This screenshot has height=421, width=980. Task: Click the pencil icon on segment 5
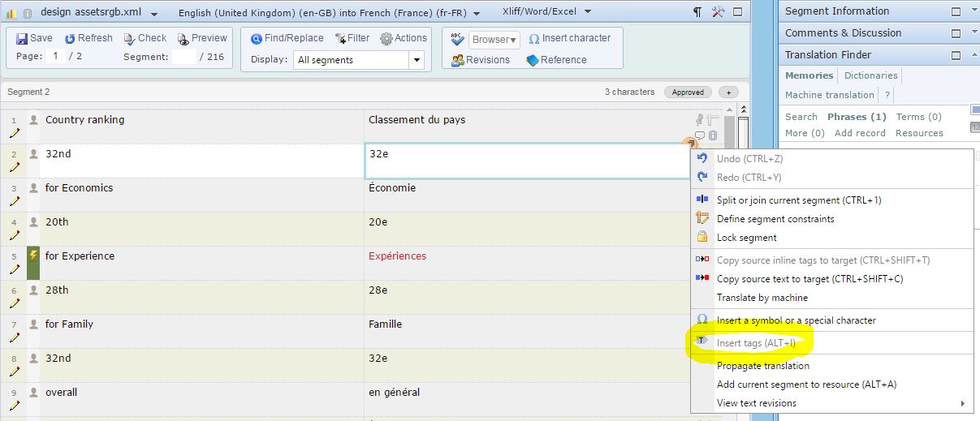14,269
